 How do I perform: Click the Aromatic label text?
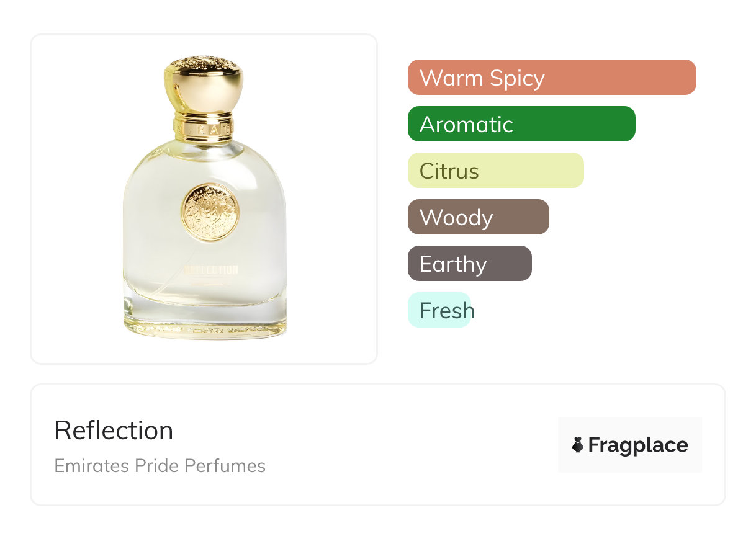pos(466,125)
